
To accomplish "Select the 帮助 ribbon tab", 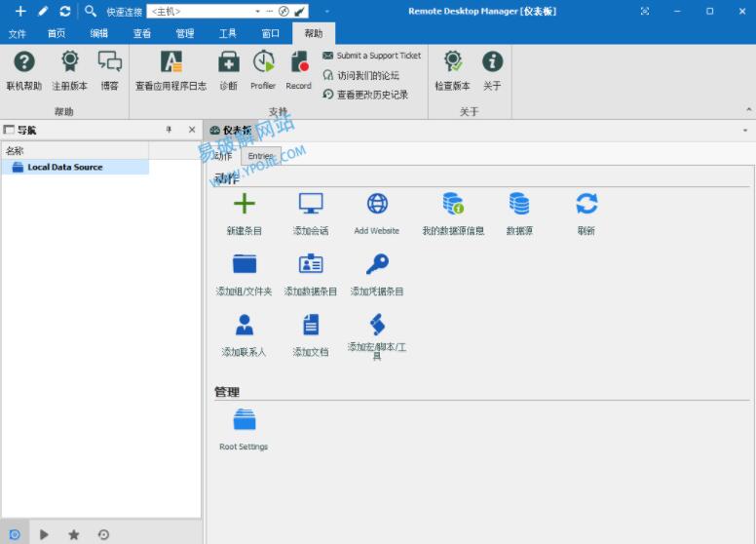I will coord(314,33).
